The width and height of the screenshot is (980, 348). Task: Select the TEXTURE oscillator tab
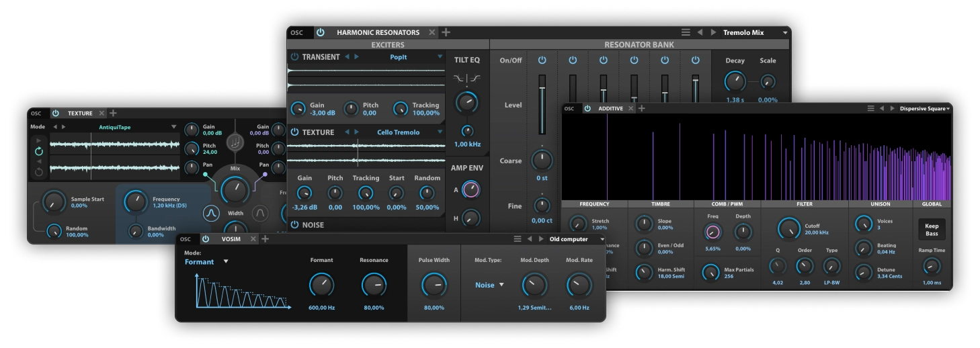[80, 114]
